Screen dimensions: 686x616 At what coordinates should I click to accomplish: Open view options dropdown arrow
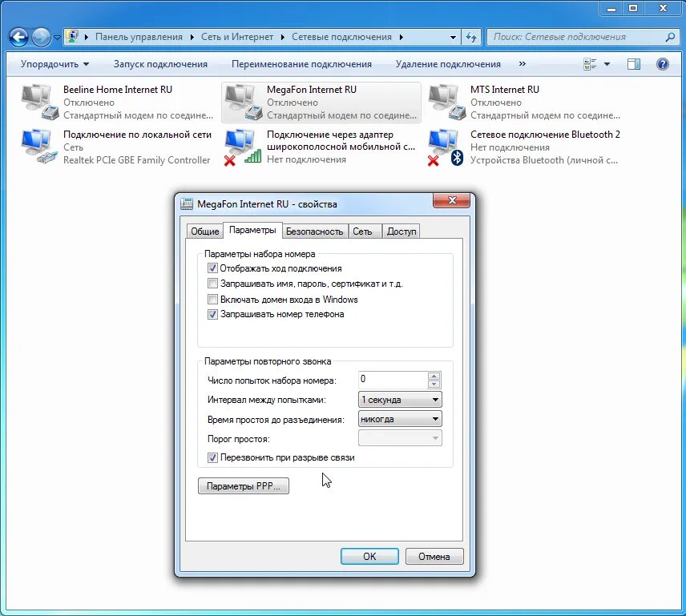pyautogui.click(x=607, y=64)
